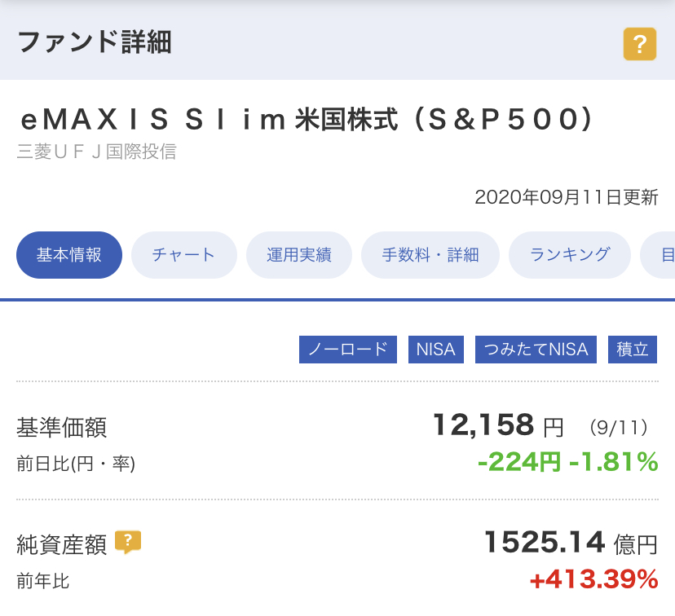
Task: Tap the ファンド詳細 page title
Action: point(95,42)
